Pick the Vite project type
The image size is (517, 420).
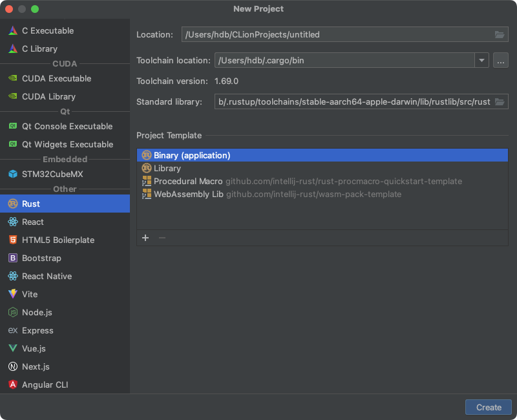pyautogui.click(x=65, y=294)
